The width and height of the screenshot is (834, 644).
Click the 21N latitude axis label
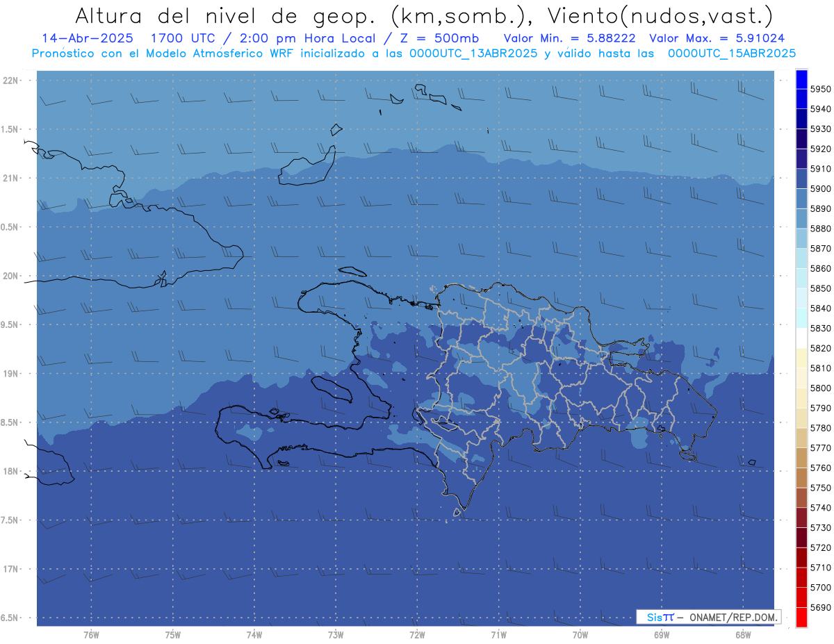[x=10, y=179]
